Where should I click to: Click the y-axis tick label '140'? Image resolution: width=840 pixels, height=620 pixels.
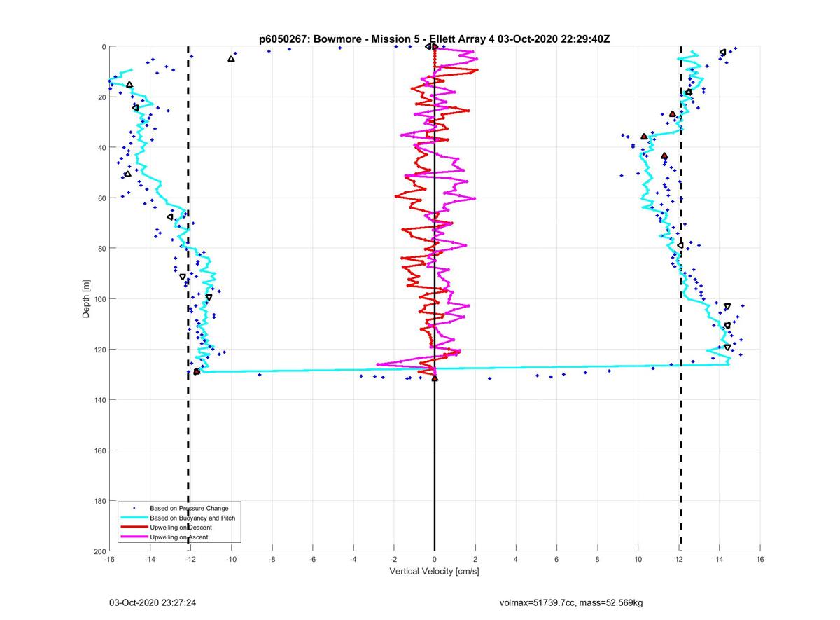click(99, 400)
